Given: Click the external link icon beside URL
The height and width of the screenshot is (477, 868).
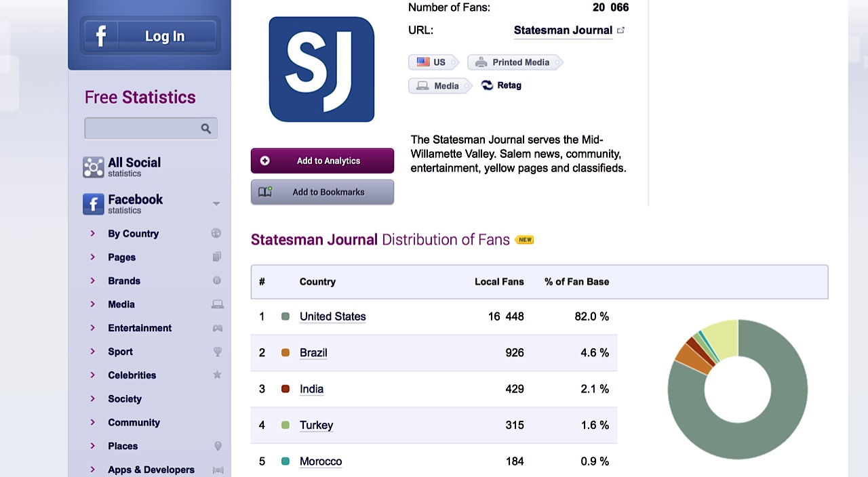Looking at the screenshot, I should [620, 30].
